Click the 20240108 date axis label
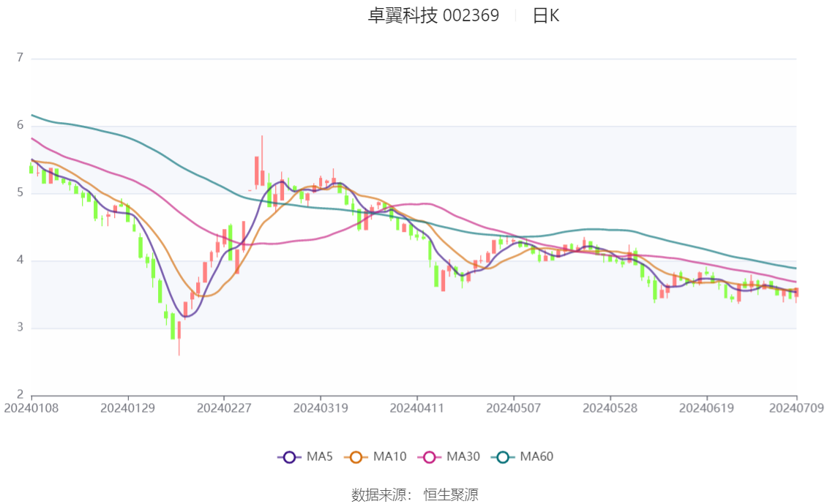This screenshot has width=830, height=504. pyautogui.click(x=31, y=408)
